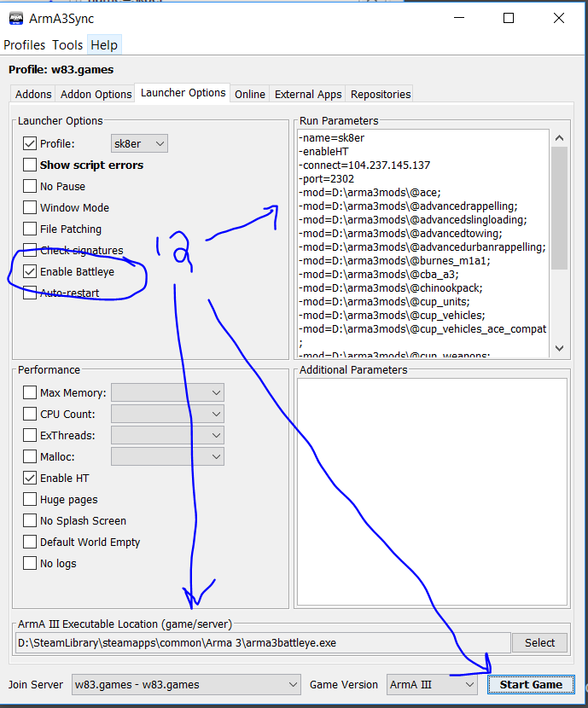Click the -enableHT parameter line
Image resolution: width=588 pixels, height=708 pixels.
[x=323, y=151]
